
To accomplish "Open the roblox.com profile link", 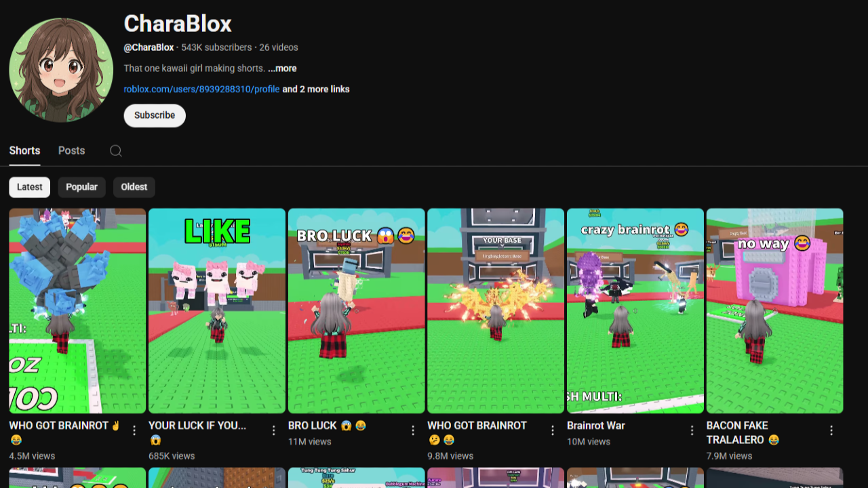I will 201,89.
